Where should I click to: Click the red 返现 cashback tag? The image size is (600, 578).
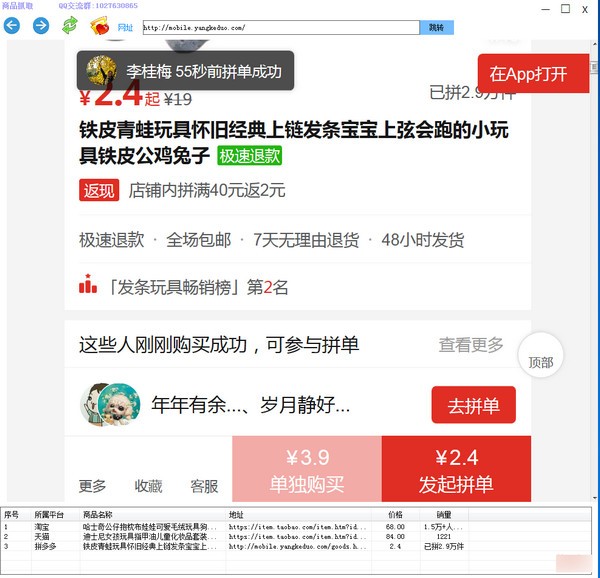pos(99,190)
